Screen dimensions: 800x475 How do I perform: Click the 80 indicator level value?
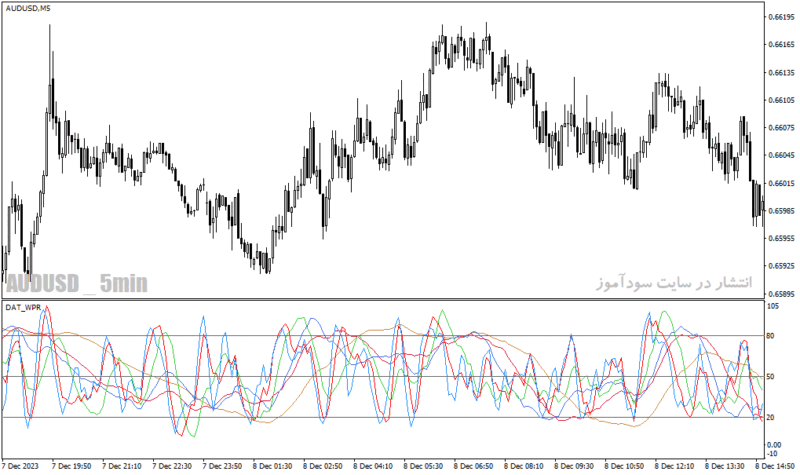tap(770, 336)
